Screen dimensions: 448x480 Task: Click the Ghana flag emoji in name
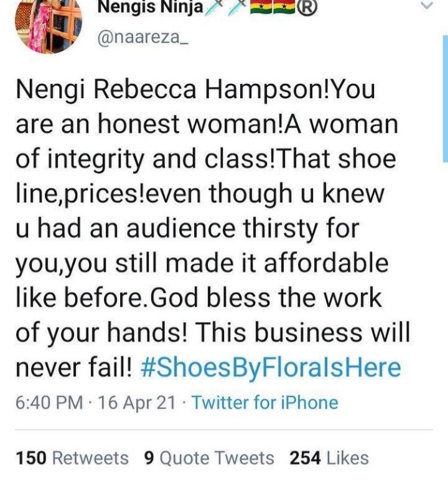pyautogui.click(x=261, y=7)
